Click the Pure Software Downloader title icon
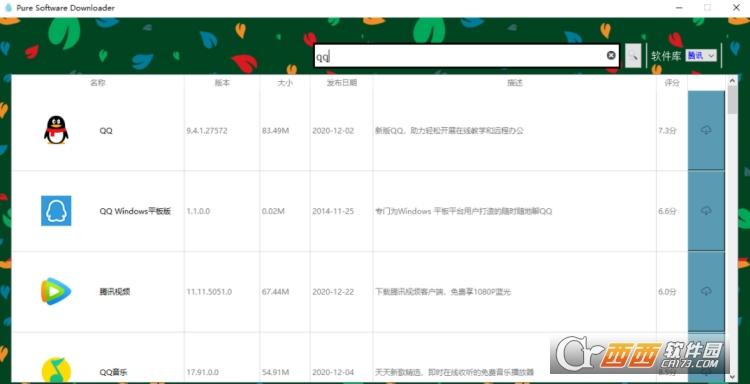Screen dimensions: 750x384 tap(8, 8)
